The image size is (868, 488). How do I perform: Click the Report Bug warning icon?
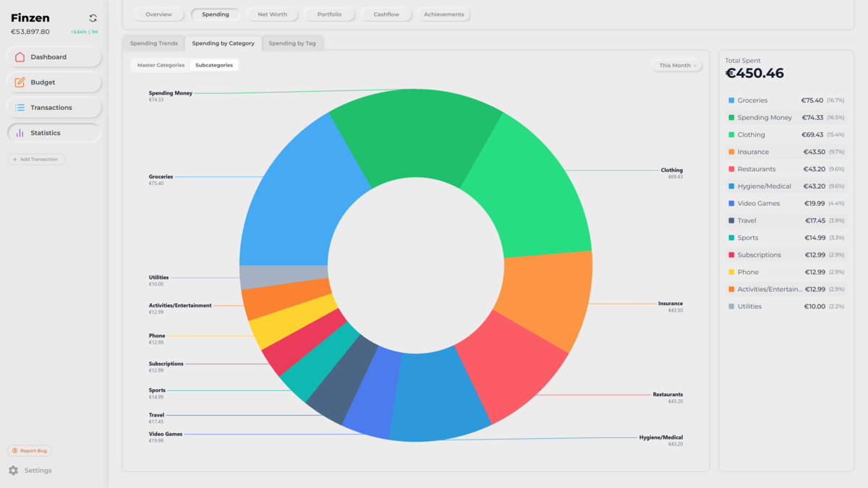click(x=15, y=451)
